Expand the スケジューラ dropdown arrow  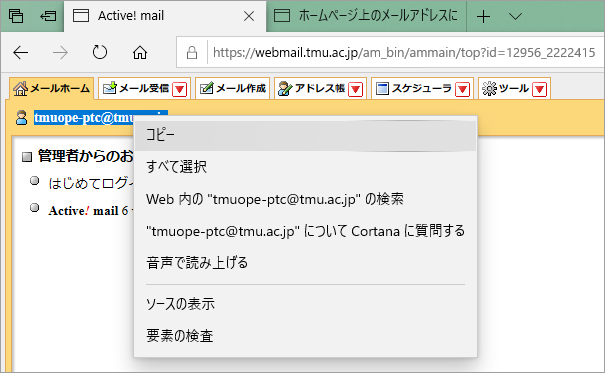[462, 89]
